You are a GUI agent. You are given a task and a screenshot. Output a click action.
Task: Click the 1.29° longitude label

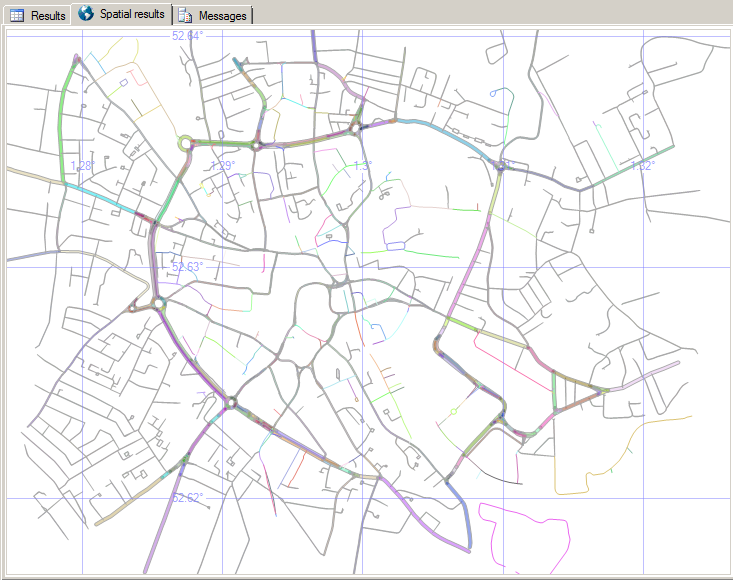(x=222, y=166)
